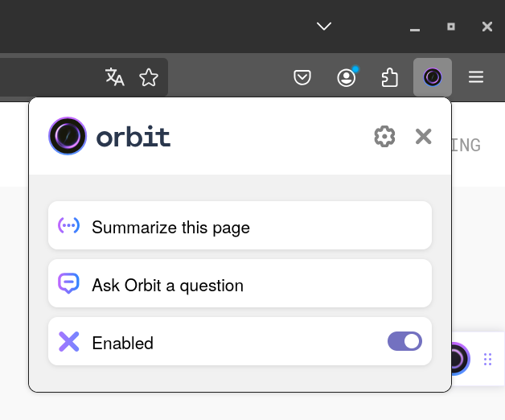Image resolution: width=505 pixels, height=420 pixels.
Task: Click the floating Orbit button on page
Action: coord(461,359)
